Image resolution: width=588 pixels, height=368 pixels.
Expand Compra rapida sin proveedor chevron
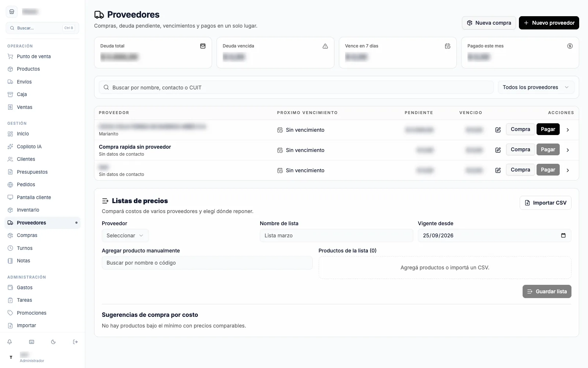pos(568,150)
